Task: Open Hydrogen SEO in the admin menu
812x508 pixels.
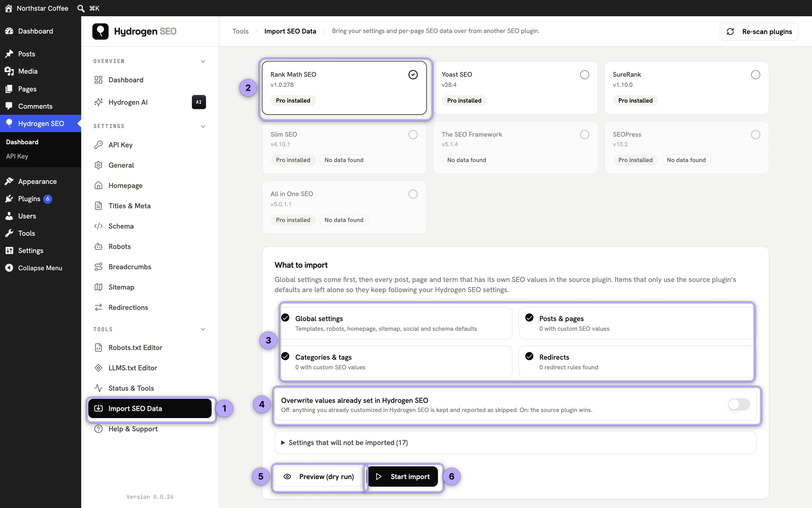Action: click(x=41, y=124)
